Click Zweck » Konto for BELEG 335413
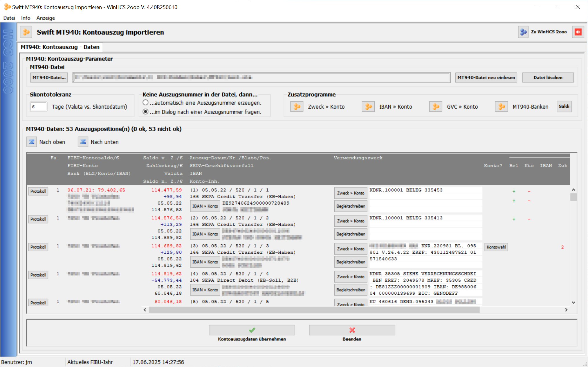Image resolution: width=588 pixels, height=367 pixels. point(351,221)
